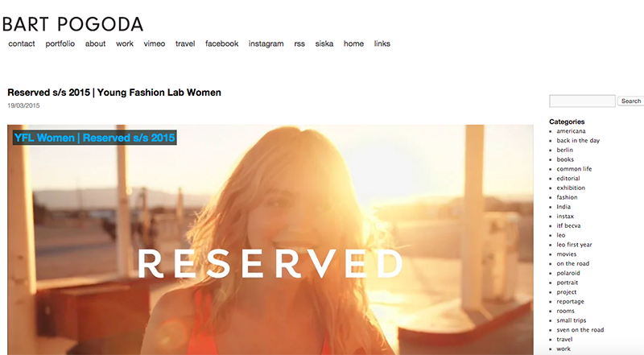Open the Reserved s/s 2015 post title
The width and height of the screenshot is (644, 355).
(x=114, y=93)
